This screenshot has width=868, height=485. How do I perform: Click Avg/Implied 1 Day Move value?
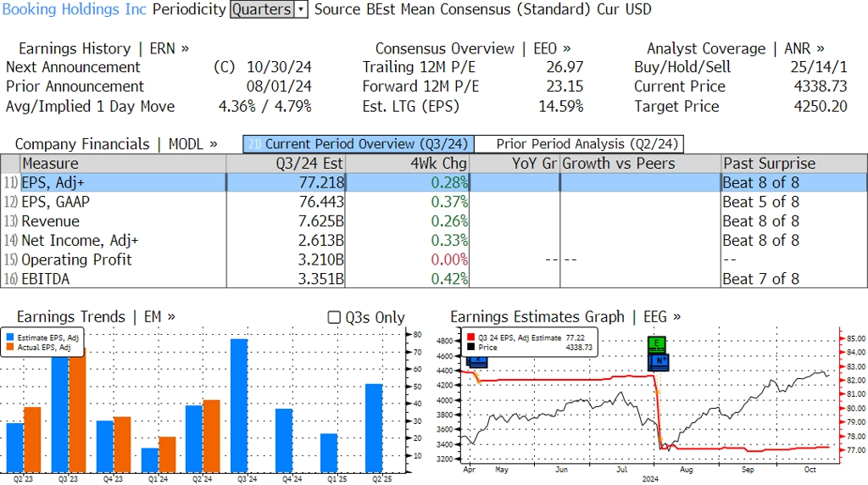coord(265,106)
